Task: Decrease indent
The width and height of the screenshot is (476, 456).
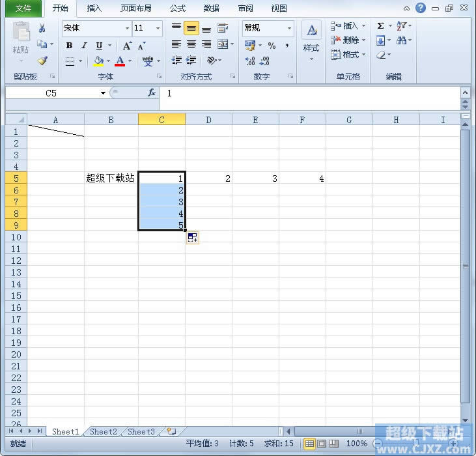Action: coord(176,61)
